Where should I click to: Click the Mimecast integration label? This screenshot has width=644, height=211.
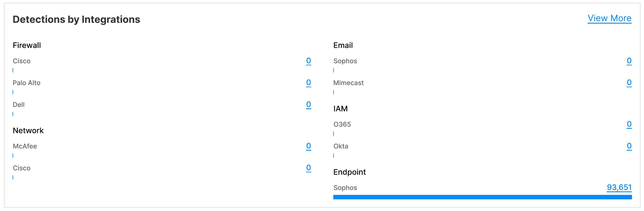point(348,83)
